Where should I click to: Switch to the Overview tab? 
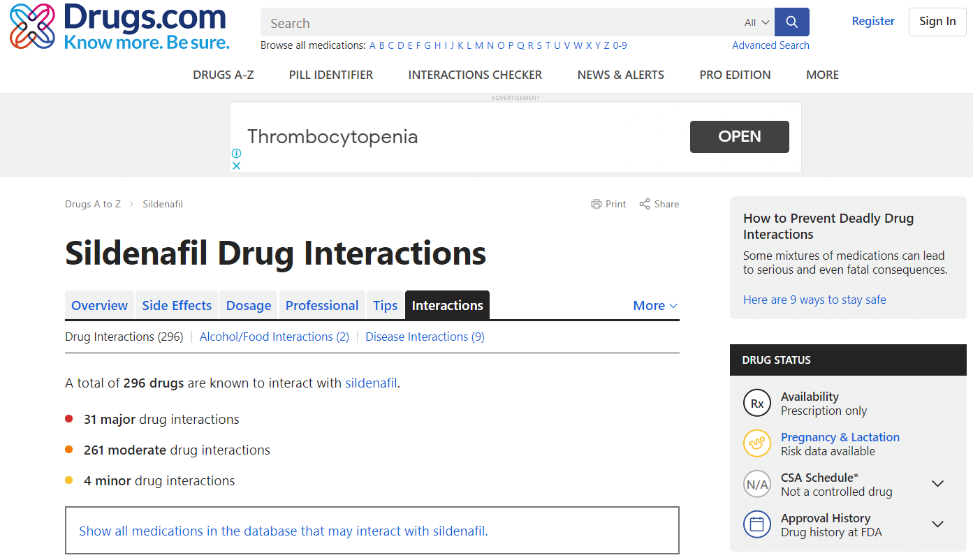100,305
